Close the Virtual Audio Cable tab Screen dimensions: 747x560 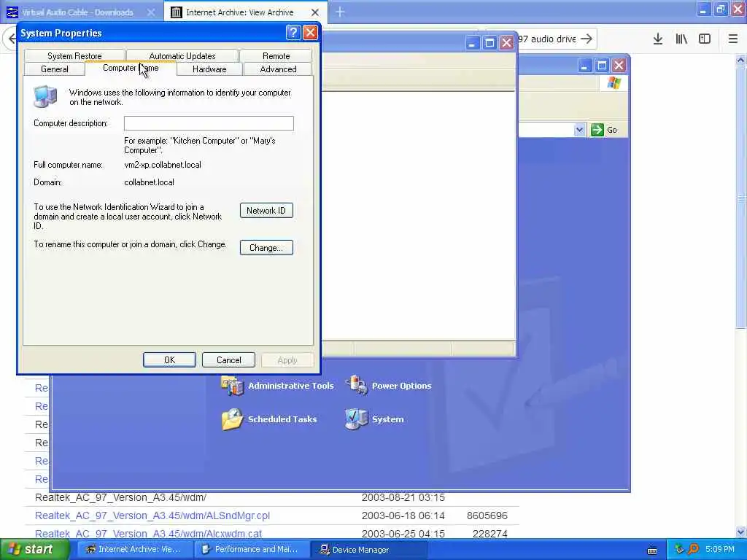(150, 12)
